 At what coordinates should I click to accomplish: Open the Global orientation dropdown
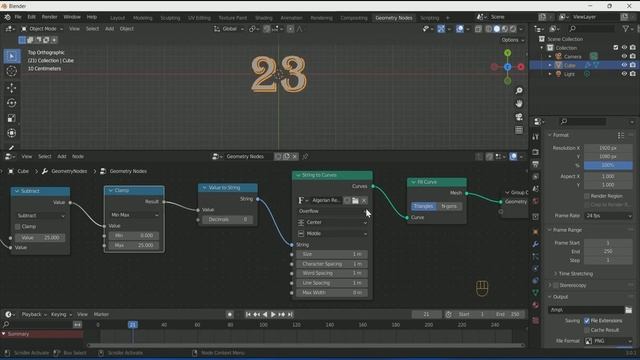pos(229,29)
